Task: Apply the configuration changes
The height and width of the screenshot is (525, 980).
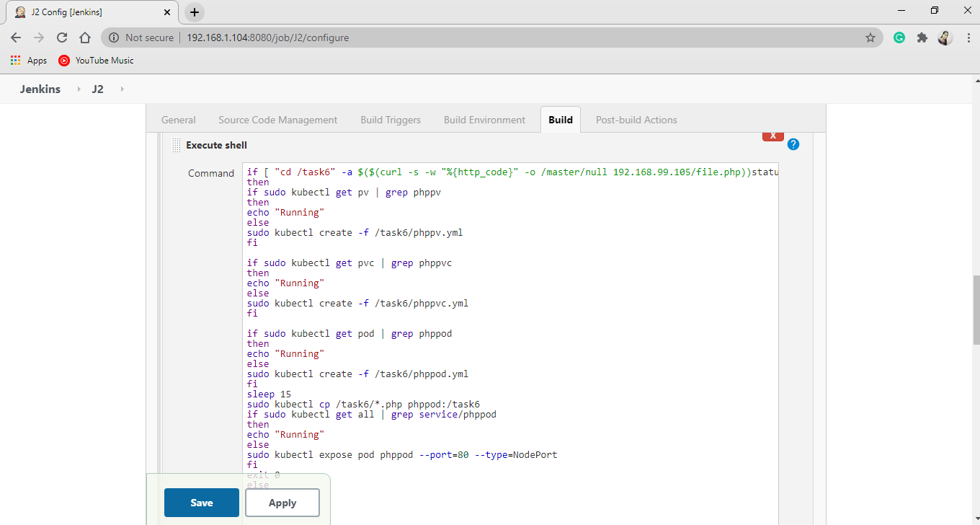Action: [x=282, y=502]
